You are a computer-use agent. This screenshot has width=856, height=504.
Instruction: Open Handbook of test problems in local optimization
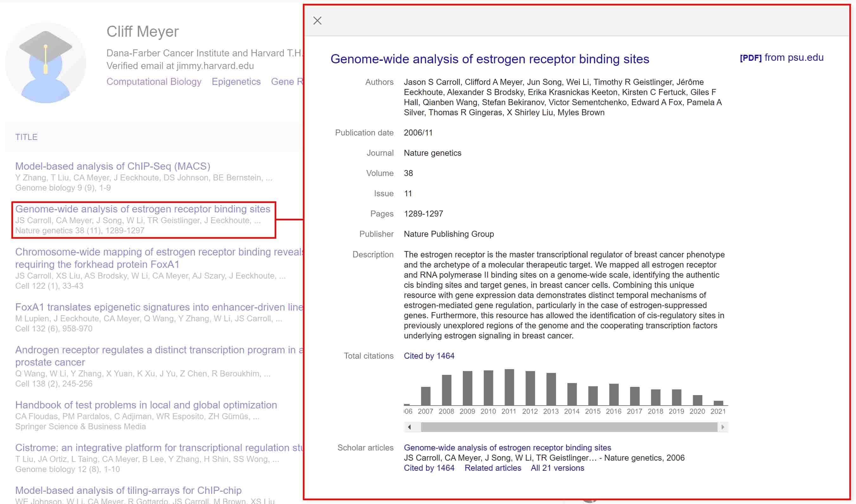(146, 405)
